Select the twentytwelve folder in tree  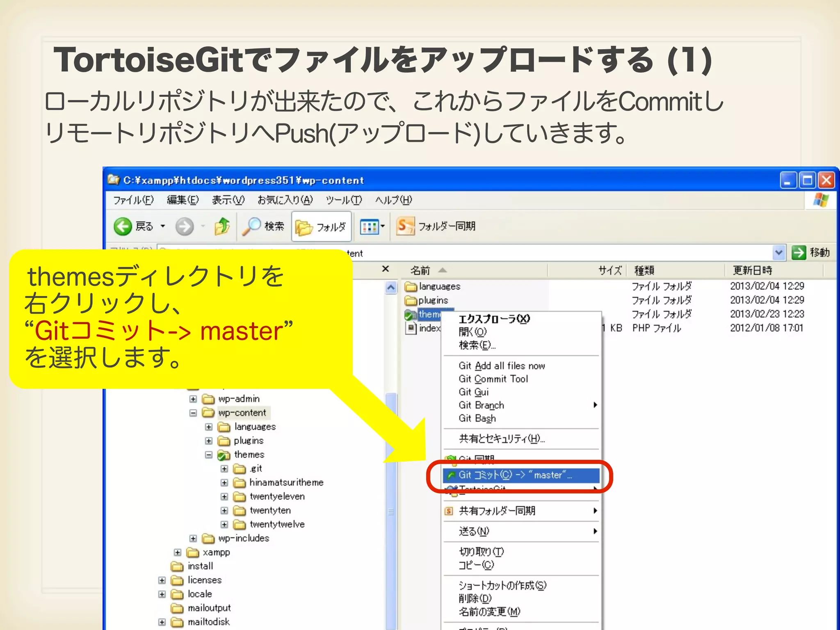coord(277,525)
